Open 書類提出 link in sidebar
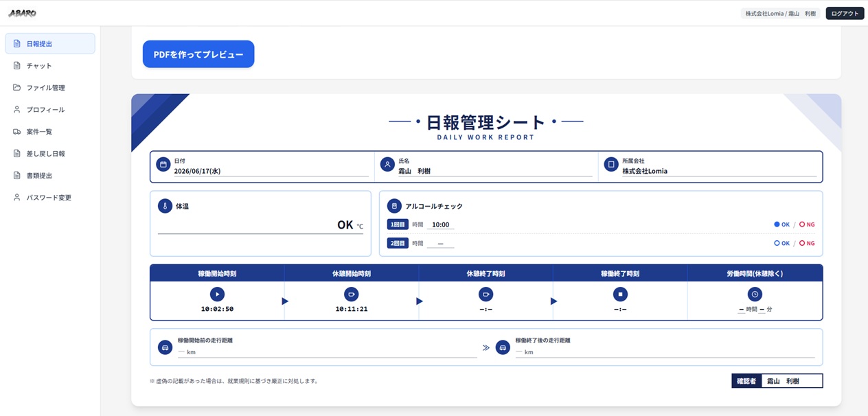The width and height of the screenshot is (868, 416). click(x=50, y=175)
